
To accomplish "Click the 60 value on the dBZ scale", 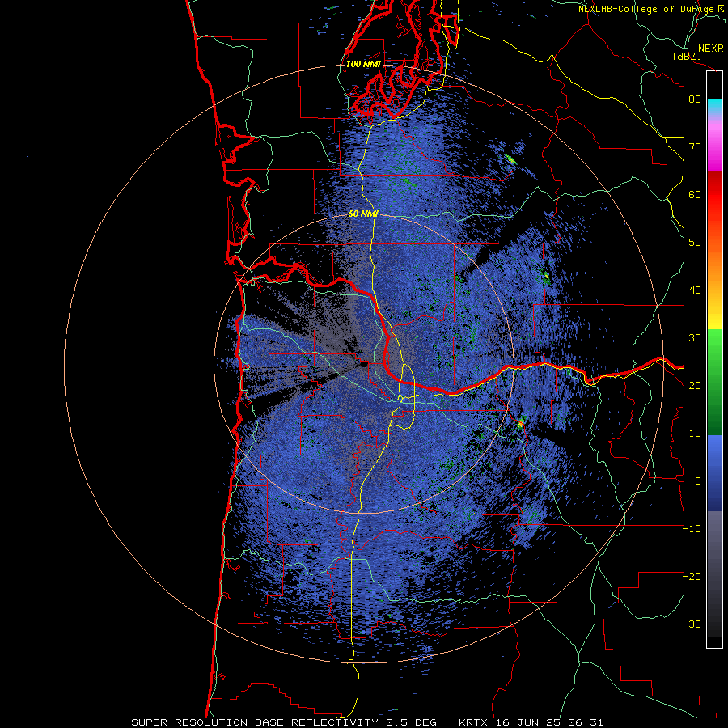I will 695,194.
